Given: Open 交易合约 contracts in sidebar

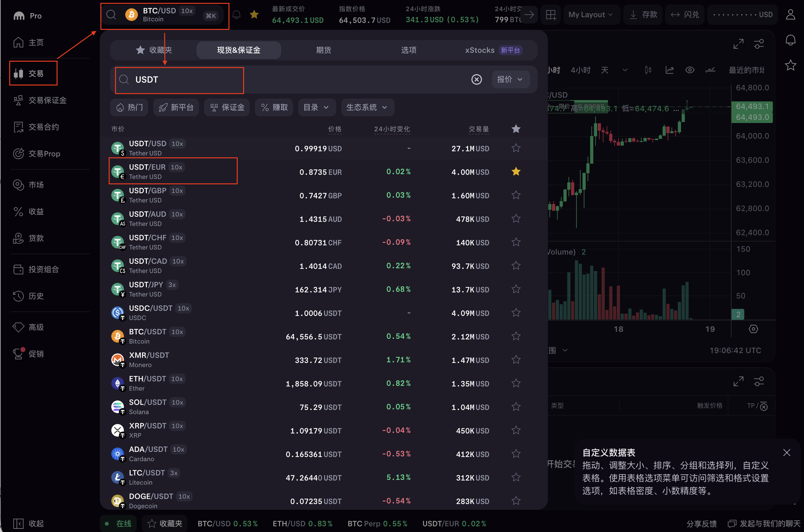Looking at the screenshot, I should point(36,127).
